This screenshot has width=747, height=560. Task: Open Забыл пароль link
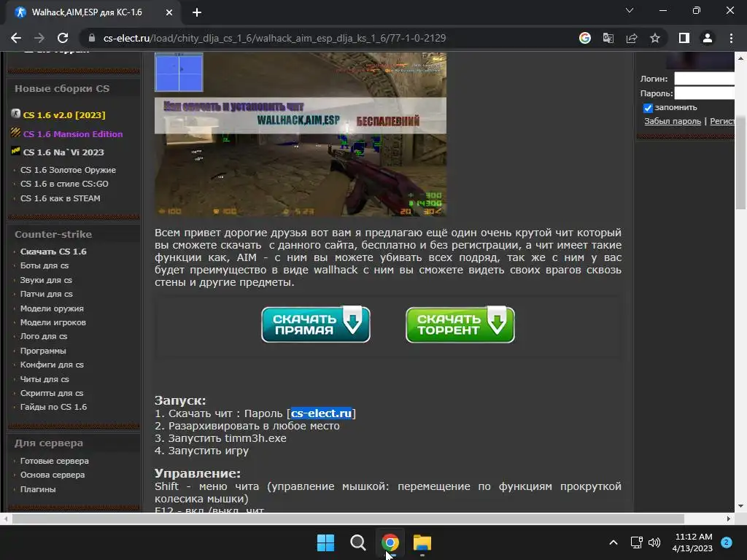pyautogui.click(x=673, y=121)
